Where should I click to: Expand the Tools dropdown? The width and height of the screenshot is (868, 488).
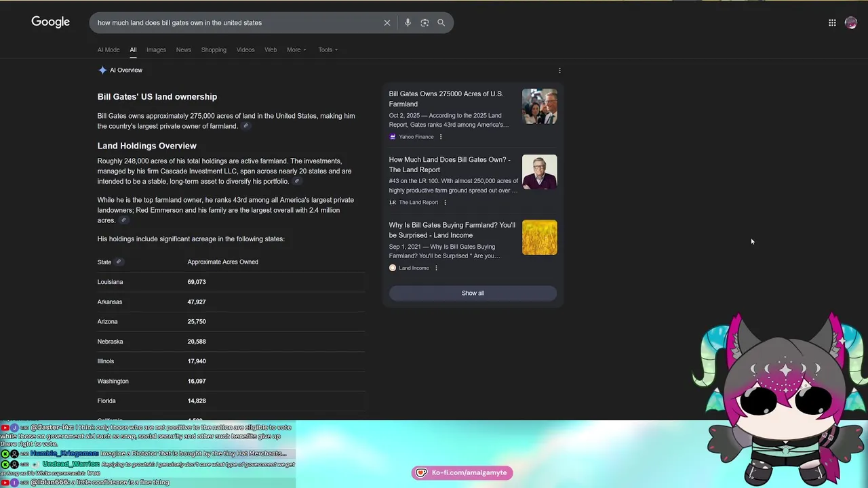(328, 49)
